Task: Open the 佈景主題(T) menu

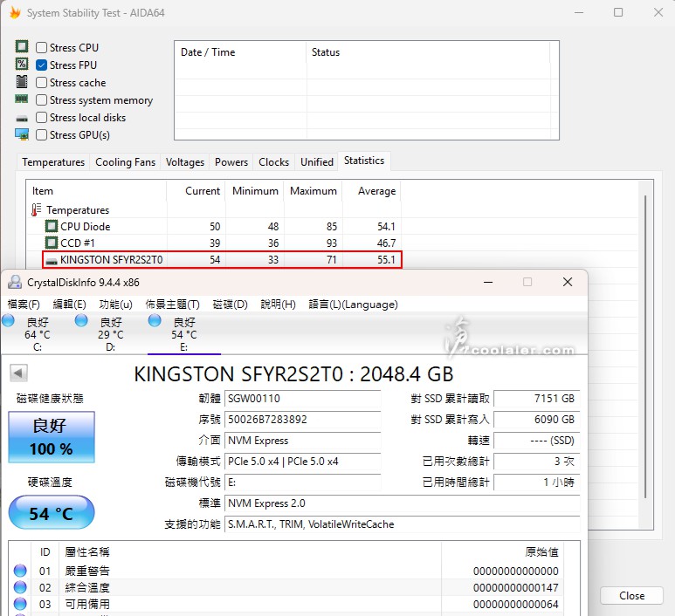Action: (173, 305)
